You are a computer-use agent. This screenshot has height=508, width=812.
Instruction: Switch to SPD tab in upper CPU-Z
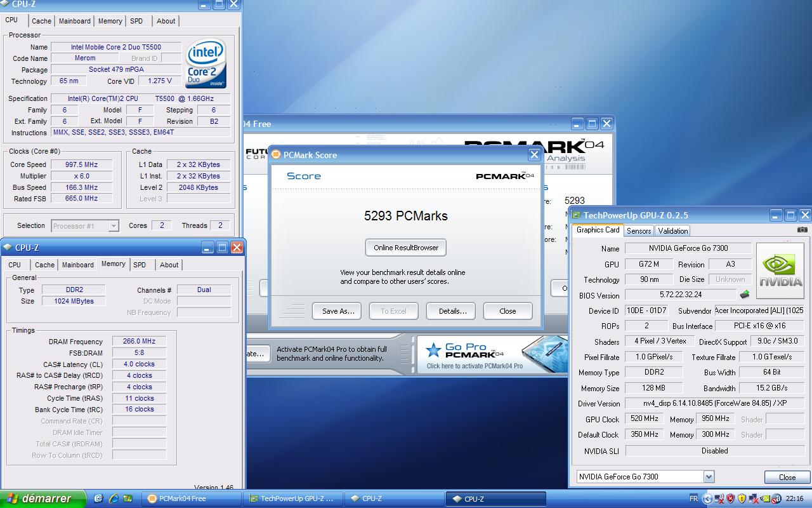click(x=136, y=21)
